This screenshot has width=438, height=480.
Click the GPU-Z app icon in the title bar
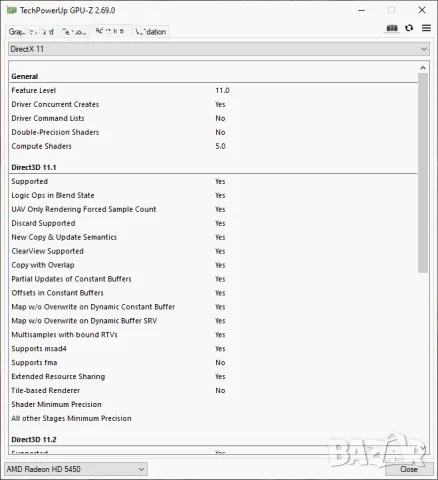[11, 10]
